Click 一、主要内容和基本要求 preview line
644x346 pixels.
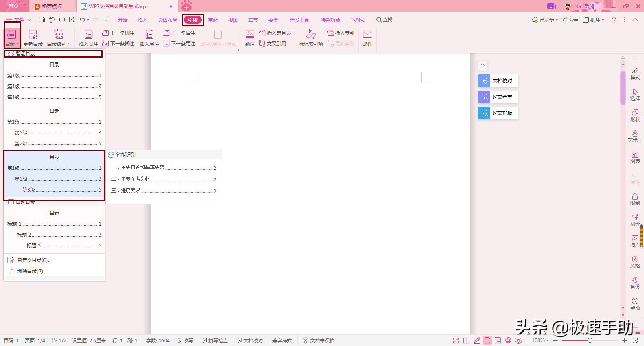(x=164, y=167)
